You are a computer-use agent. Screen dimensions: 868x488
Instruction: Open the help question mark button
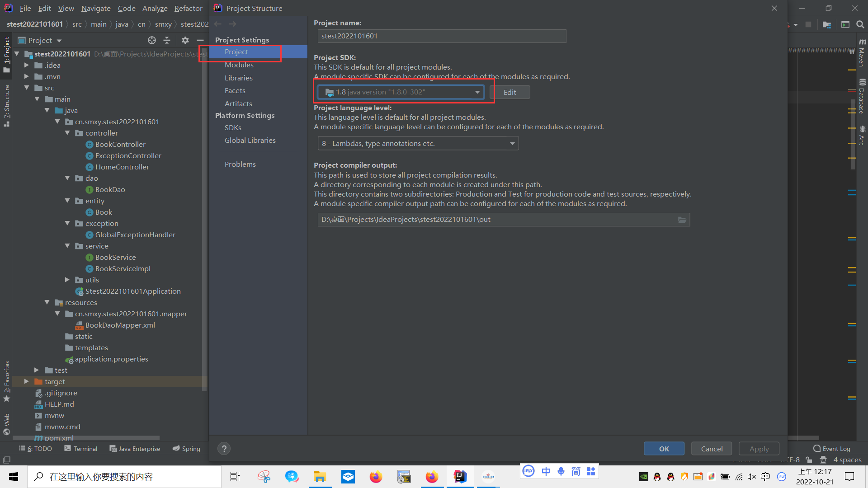click(224, 449)
